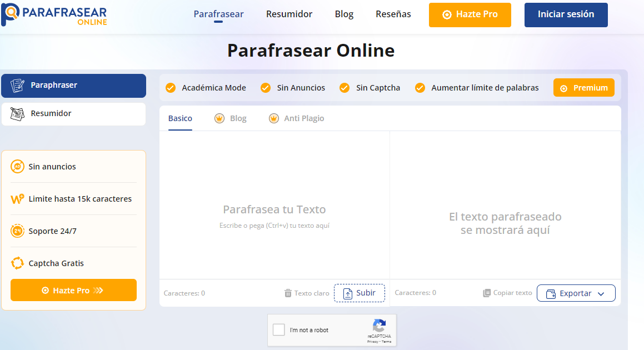Click the sidebar Hazte Pro button
This screenshot has height=350, width=644.
(73, 290)
